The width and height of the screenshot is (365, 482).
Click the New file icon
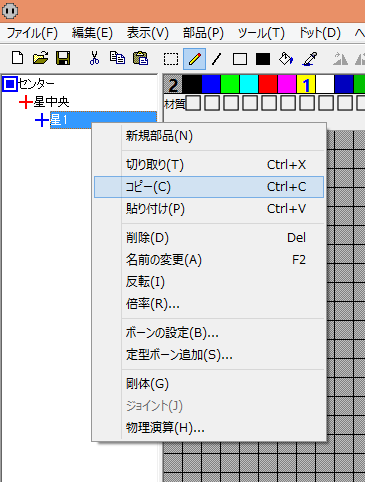click(x=17, y=58)
